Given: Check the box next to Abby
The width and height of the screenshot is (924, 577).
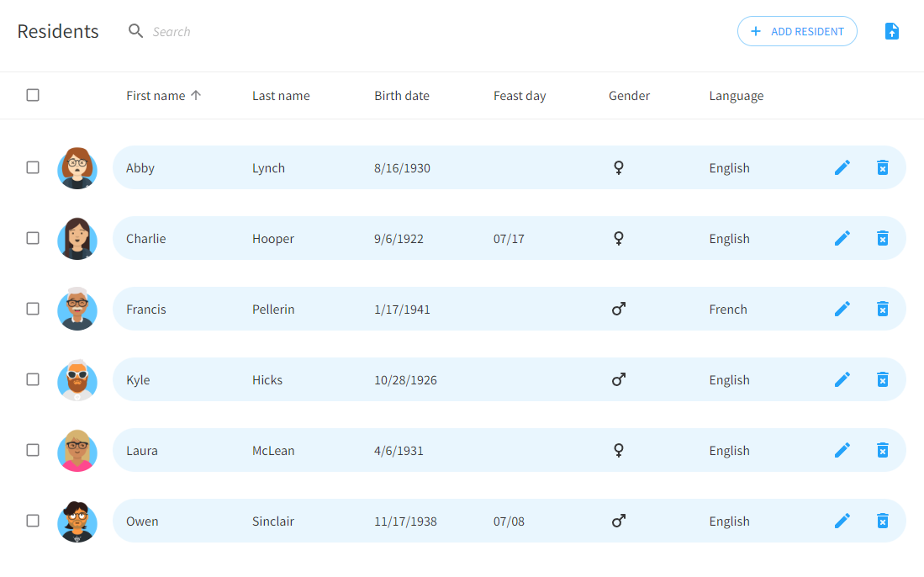Looking at the screenshot, I should pos(33,167).
